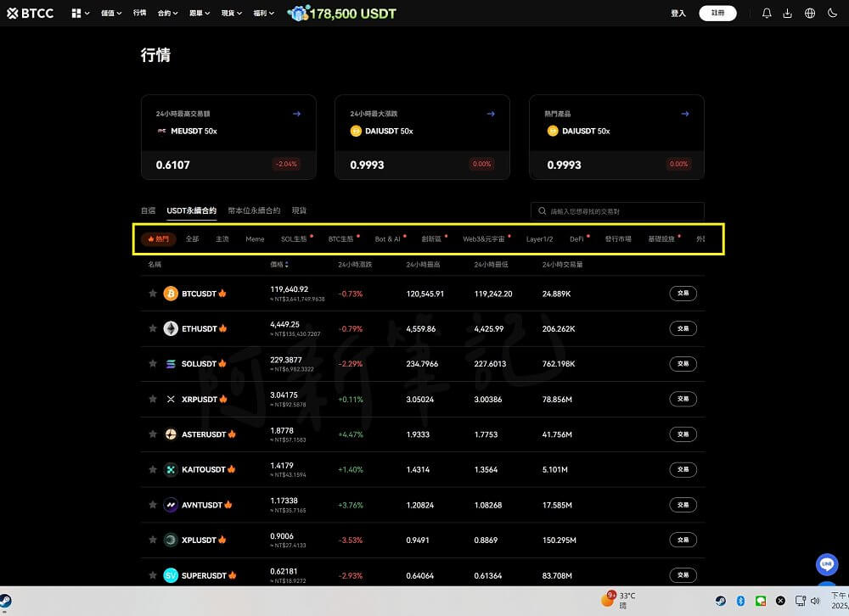The height and width of the screenshot is (616, 849).
Task: Open arrow on 熱門產品 card
Action: [685, 114]
